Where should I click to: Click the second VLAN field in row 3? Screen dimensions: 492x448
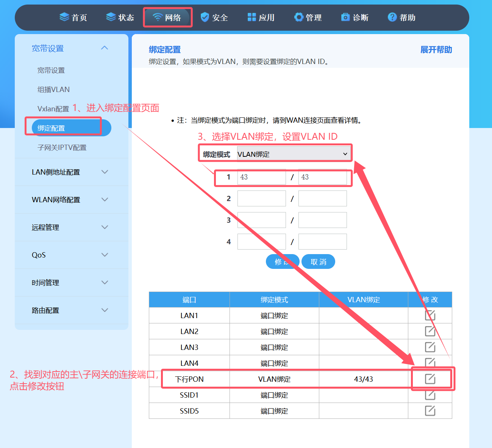(x=323, y=220)
